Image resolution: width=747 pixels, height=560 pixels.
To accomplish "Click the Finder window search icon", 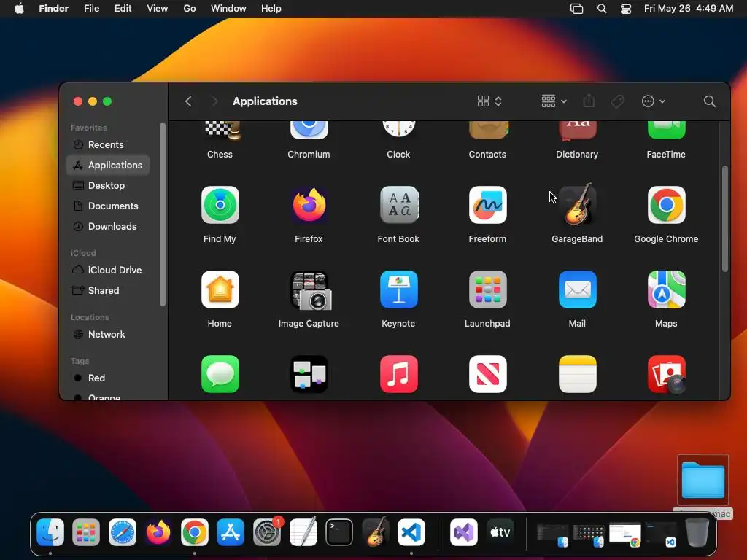I will tap(709, 101).
